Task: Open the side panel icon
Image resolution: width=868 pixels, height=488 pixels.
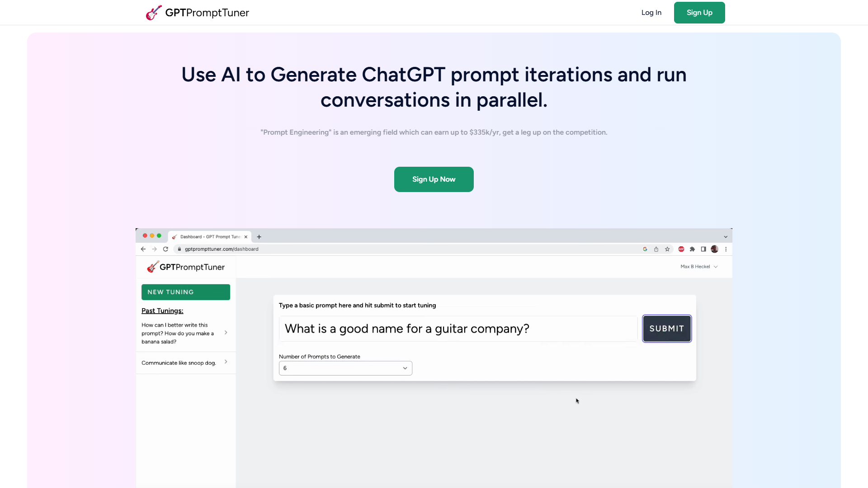Action: click(703, 249)
